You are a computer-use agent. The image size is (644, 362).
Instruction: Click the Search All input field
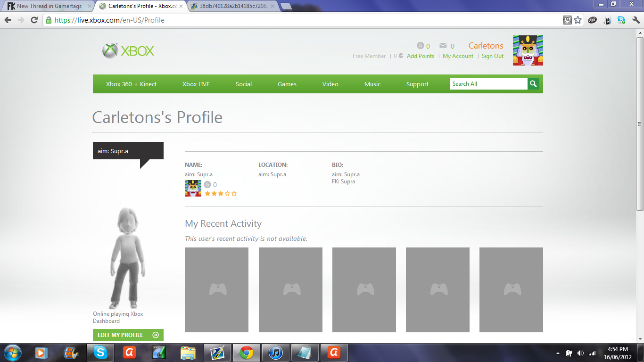tap(488, 84)
